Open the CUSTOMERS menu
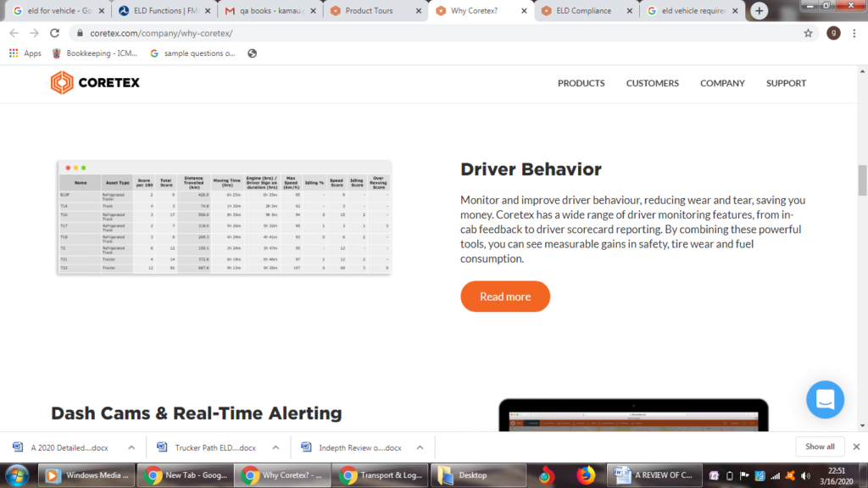868x488 pixels. (x=652, y=83)
